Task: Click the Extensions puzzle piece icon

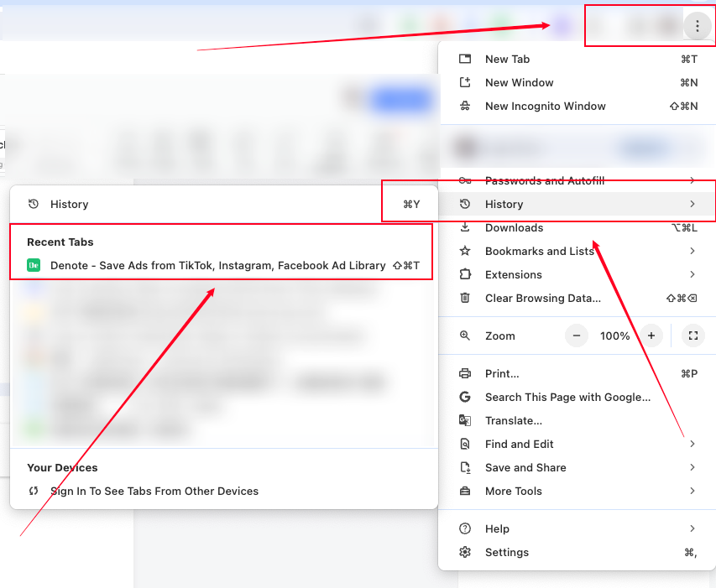Action: [x=465, y=274]
